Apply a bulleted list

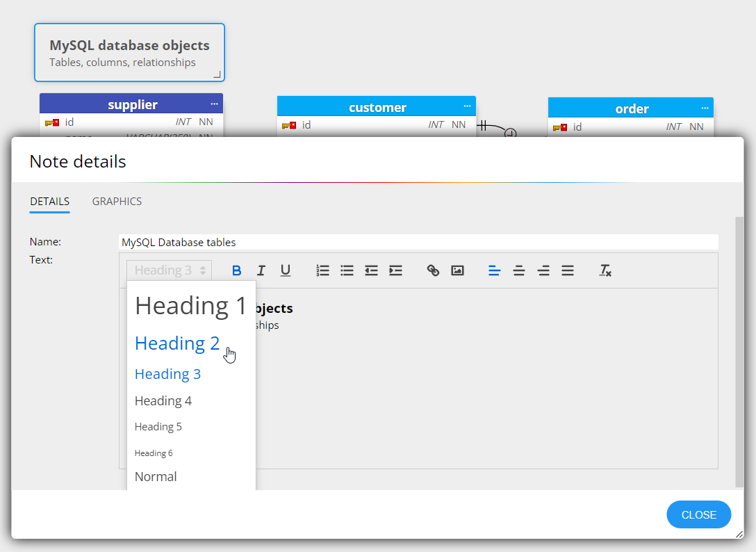[347, 270]
